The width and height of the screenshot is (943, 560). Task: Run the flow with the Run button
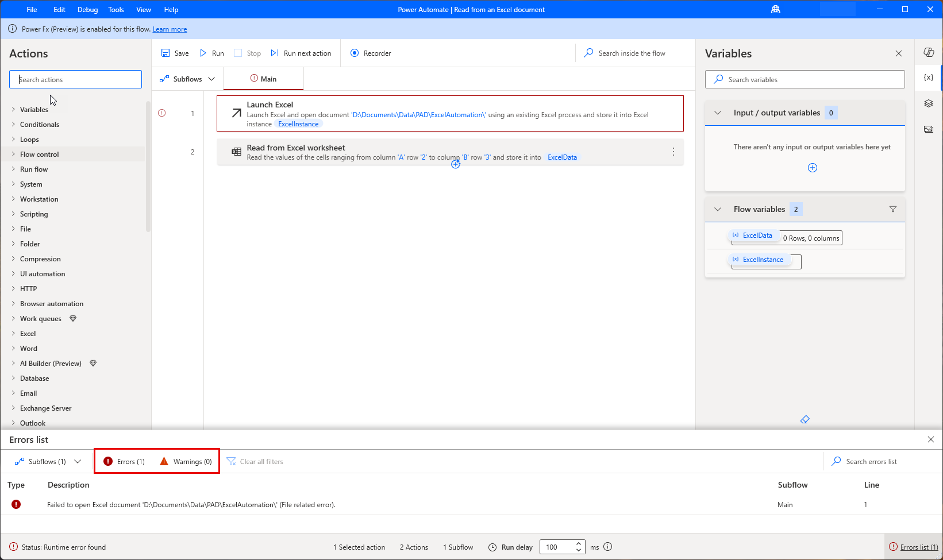(x=211, y=53)
